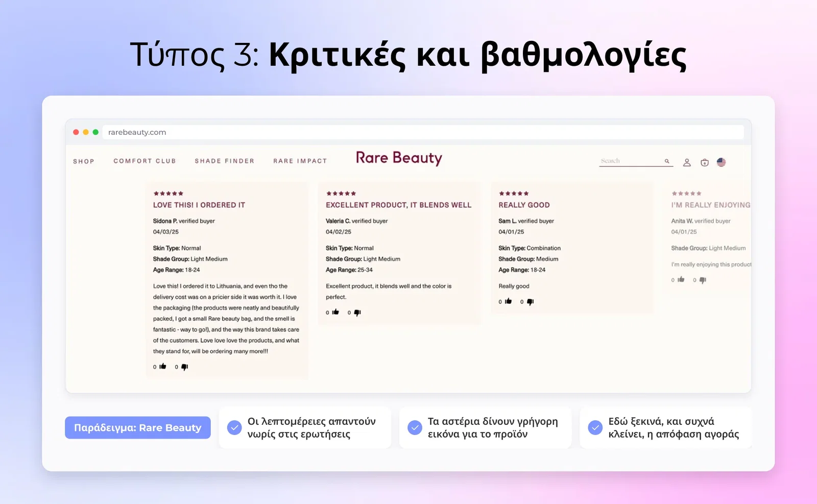Open the SHOP menu
The width and height of the screenshot is (817, 504).
pos(84,161)
